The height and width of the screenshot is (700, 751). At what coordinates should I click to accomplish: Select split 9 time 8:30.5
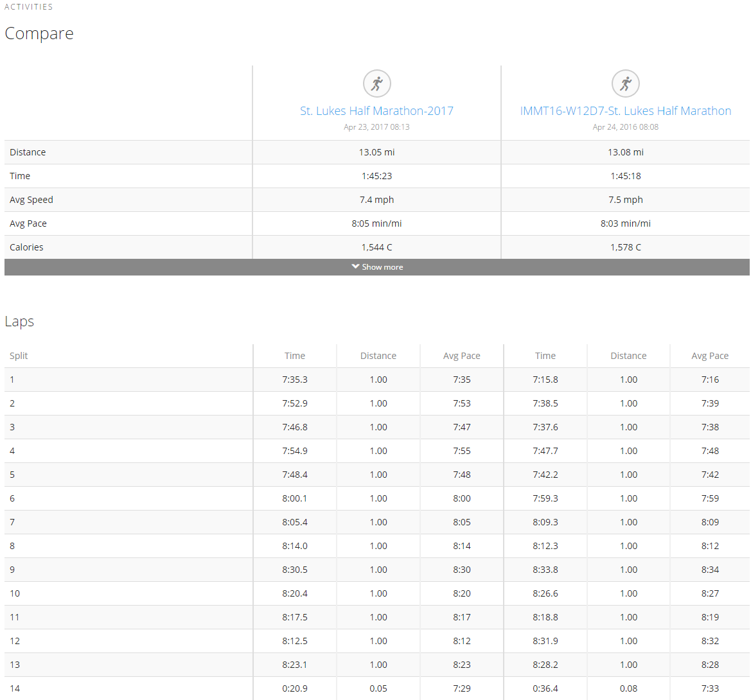click(x=295, y=570)
